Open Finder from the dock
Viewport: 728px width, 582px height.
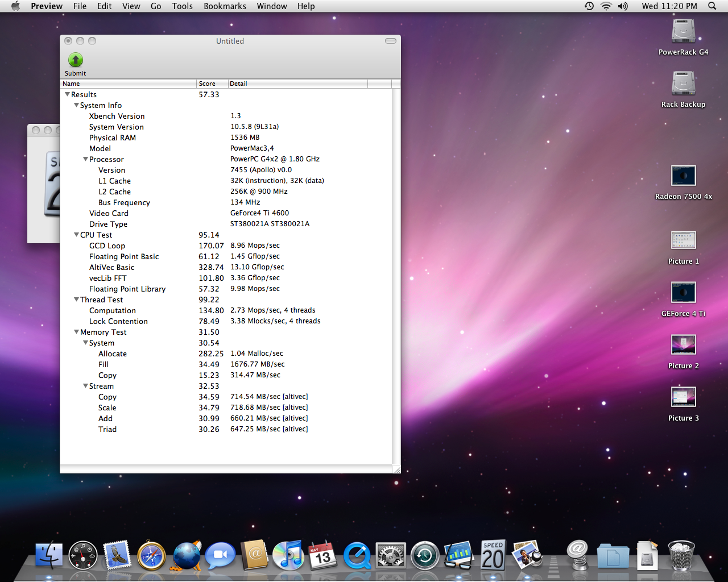point(49,555)
